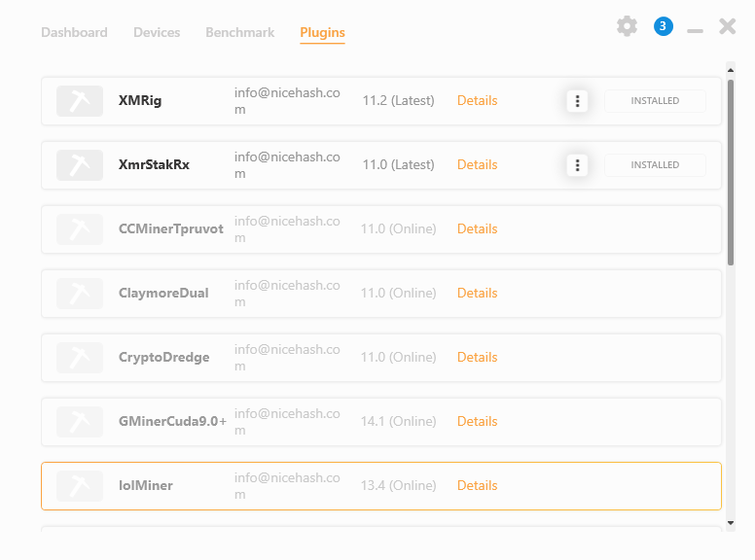Image resolution: width=755 pixels, height=560 pixels.
Task: Open Details link for CryptoDredge
Action: pos(477,357)
